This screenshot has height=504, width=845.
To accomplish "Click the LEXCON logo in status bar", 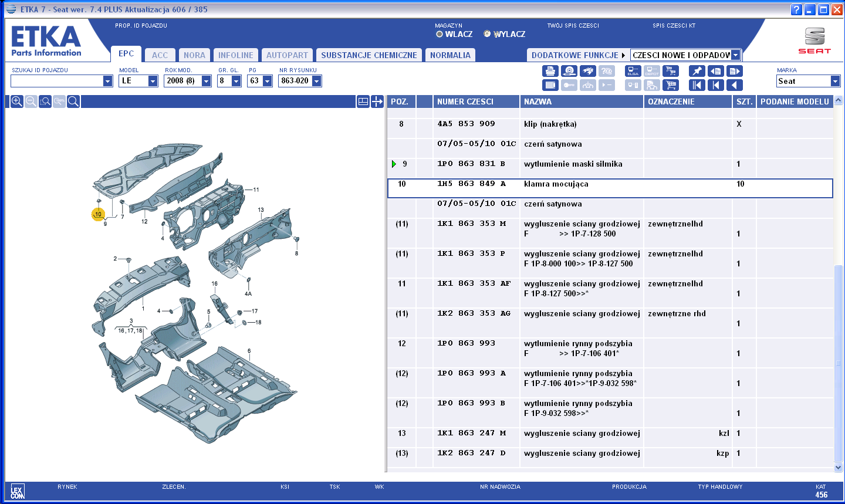I will click(17, 492).
